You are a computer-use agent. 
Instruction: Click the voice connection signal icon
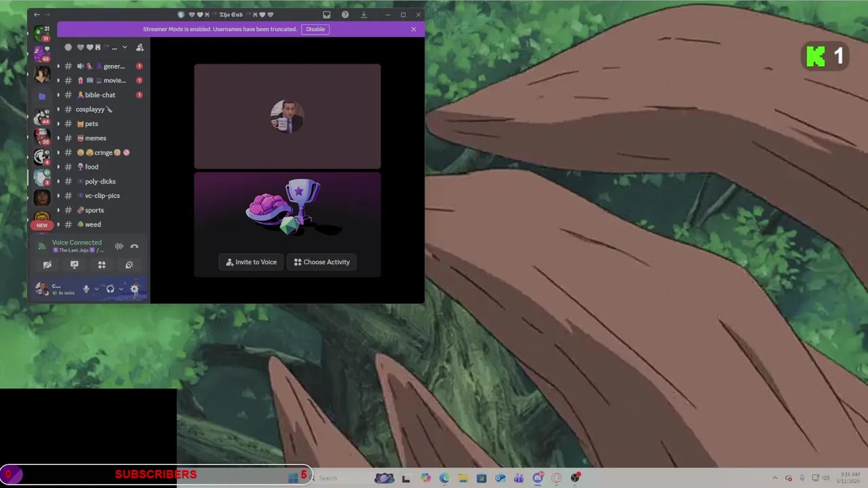click(42, 246)
